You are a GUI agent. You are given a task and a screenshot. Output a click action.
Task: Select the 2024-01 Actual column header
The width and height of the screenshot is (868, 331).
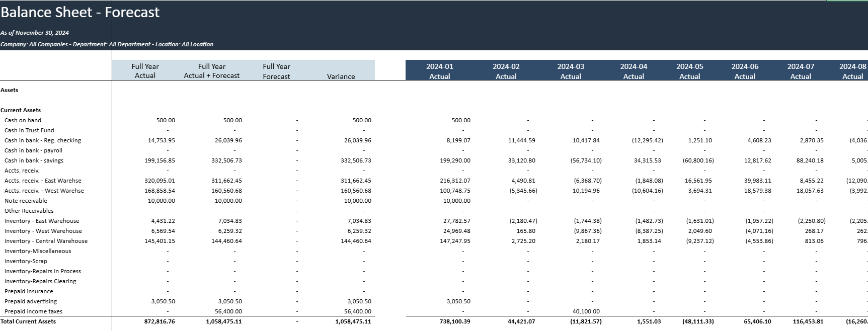tap(439, 71)
